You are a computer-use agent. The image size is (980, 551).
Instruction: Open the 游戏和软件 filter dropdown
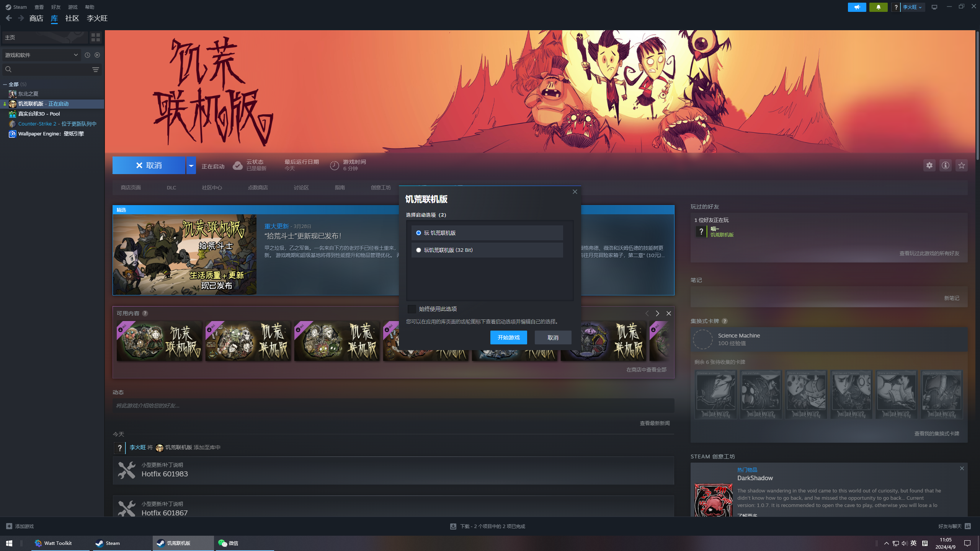(x=41, y=55)
